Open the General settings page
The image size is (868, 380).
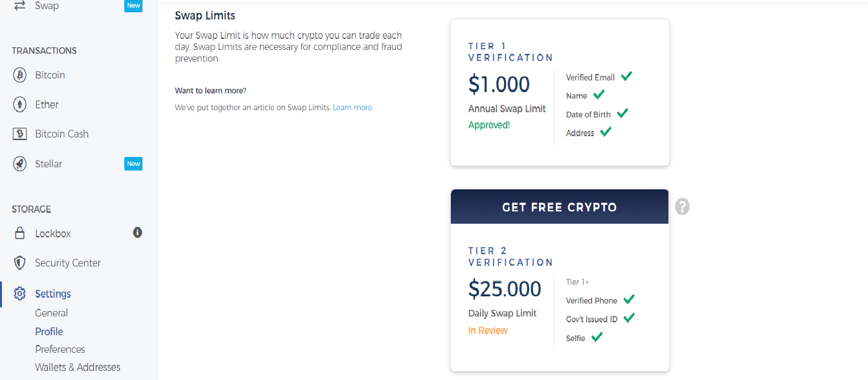tap(51, 313)
